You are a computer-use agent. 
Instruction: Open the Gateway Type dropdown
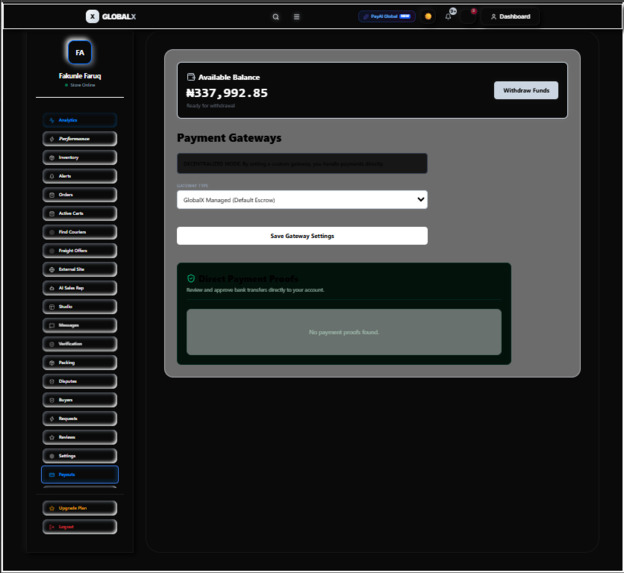click(302, 200)
